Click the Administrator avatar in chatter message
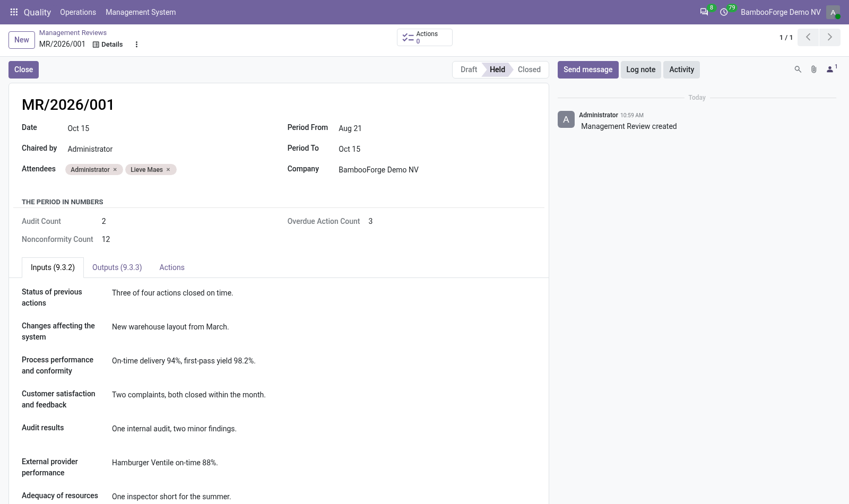The width and height of the screenshot is (849, 504). 566,119
